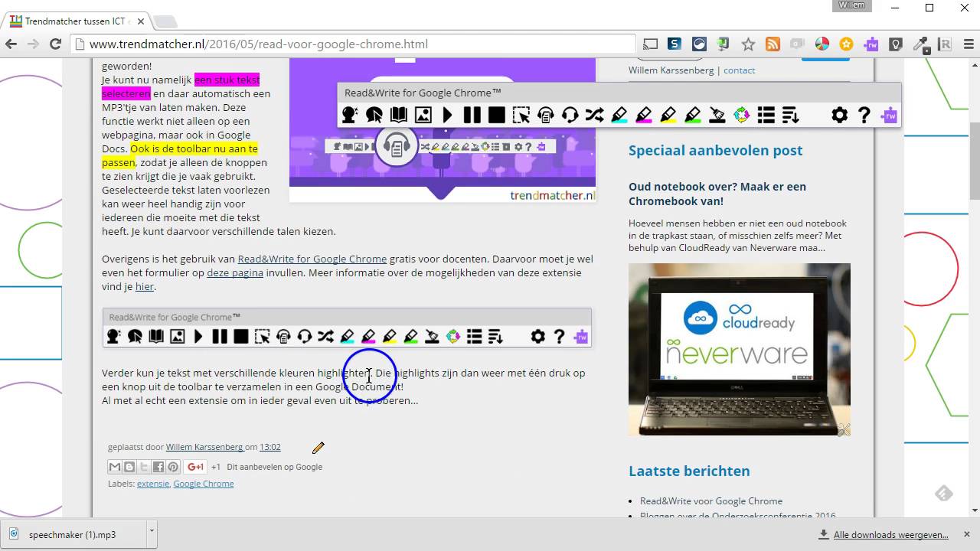Click the Read&Write toolbar screenshot image in the article
The width and height of the screenshot is (980, 551).
tap(347, 328)
